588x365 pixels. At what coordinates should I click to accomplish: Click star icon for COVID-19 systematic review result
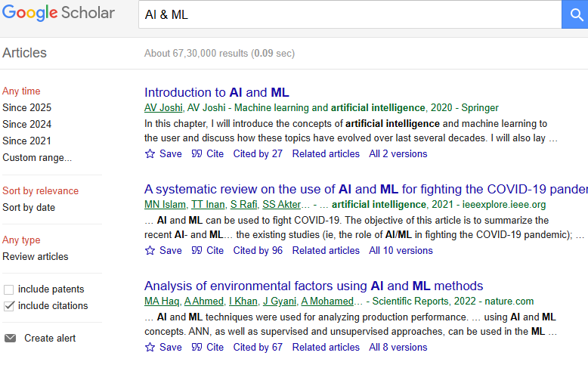point(150,250)
